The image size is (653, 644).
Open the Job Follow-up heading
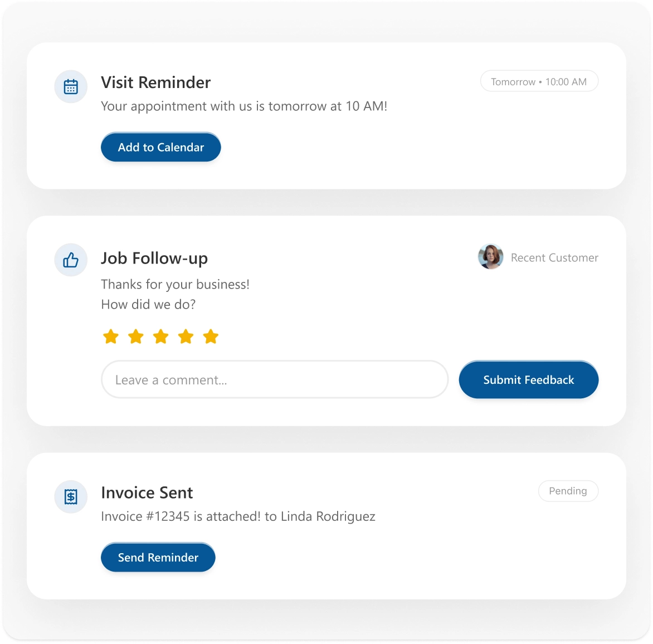[154, 258]
